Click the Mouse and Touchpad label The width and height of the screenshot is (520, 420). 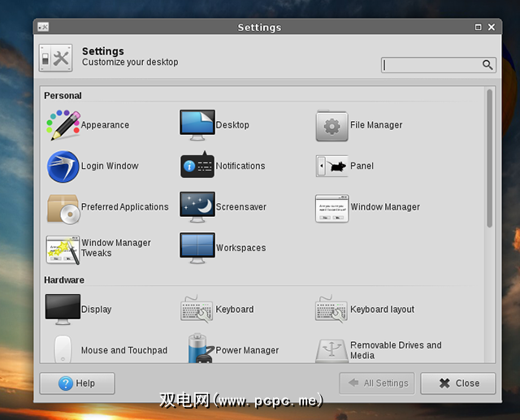pyautogui.click(x=124, y=350)
